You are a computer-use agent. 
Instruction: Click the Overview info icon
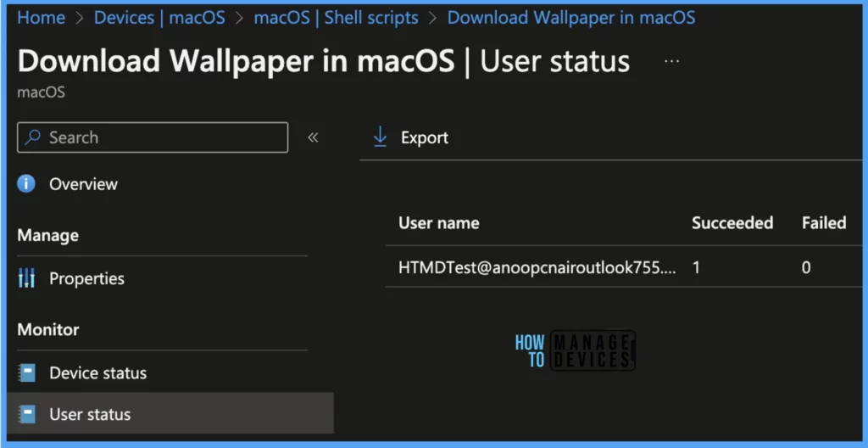click(26, 184)
